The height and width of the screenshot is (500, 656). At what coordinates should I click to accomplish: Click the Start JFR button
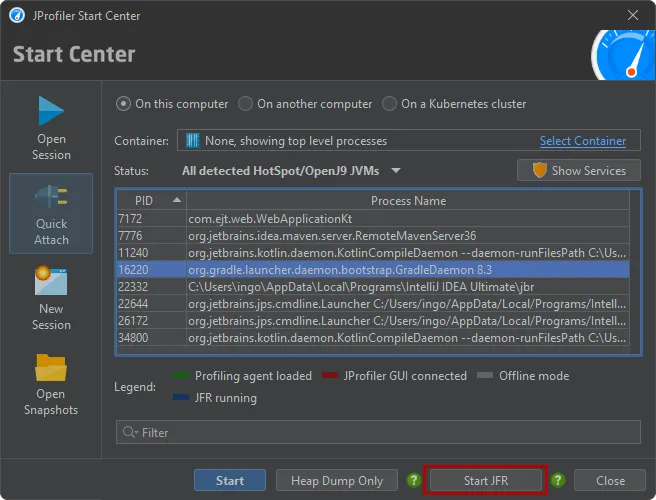(486, 480)
